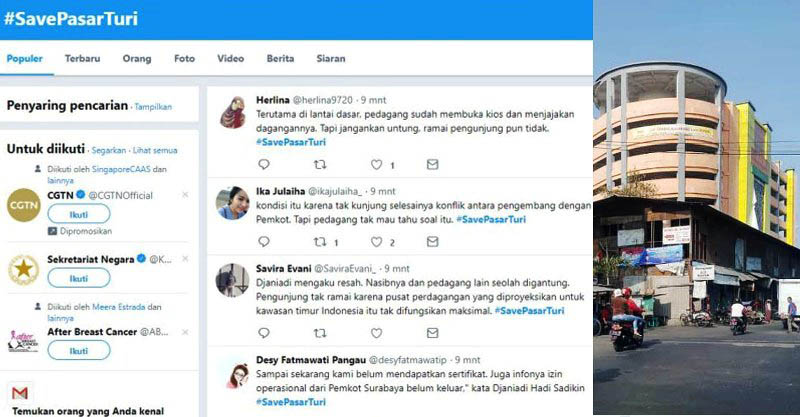Open CGTN profile avatar
This screenshot has height=417, width=800.
[23, 205]
